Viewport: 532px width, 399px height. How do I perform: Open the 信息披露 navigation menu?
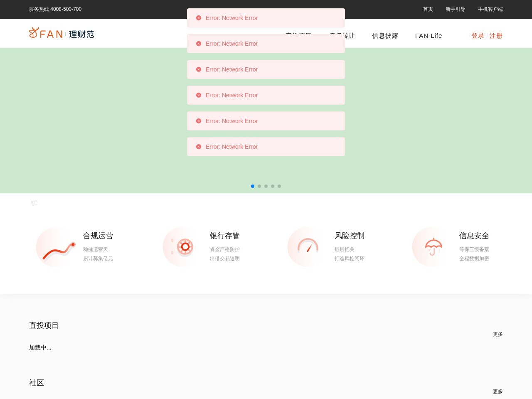385,36
